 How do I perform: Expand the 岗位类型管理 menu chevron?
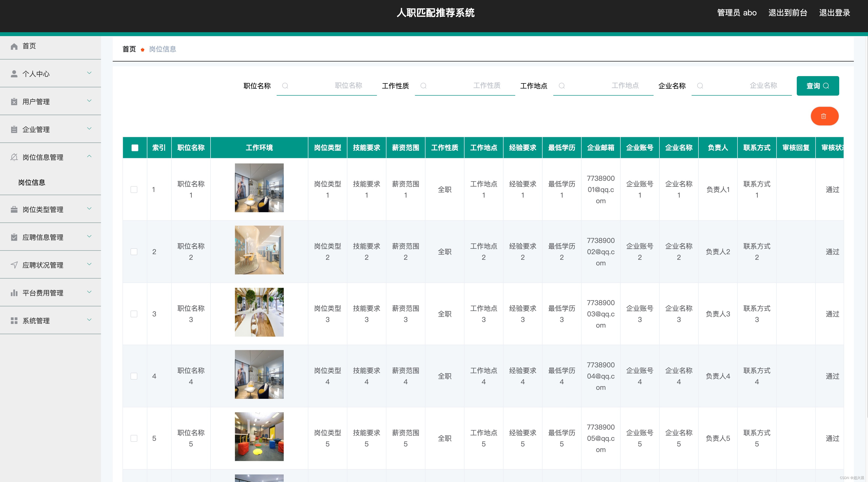tap(89, 209)
